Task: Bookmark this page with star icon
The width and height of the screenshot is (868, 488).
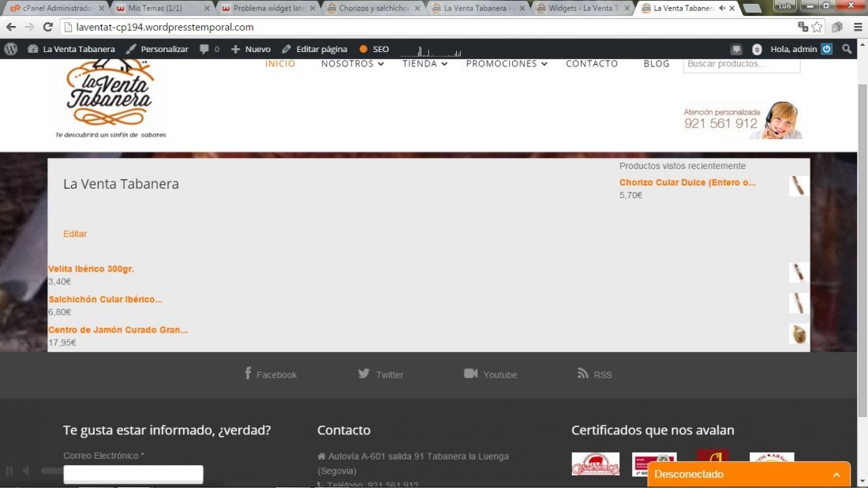Action: pos(817,27)
